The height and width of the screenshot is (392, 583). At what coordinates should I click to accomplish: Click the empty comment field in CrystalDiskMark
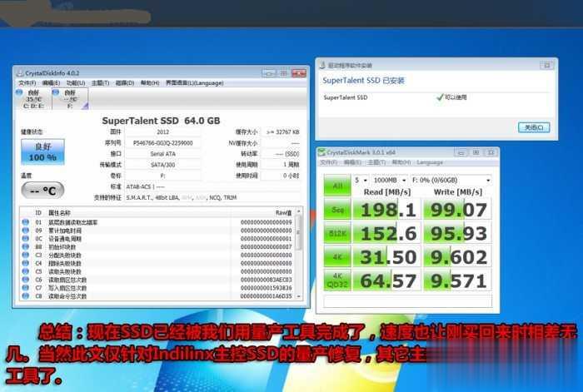click(408, 301)
